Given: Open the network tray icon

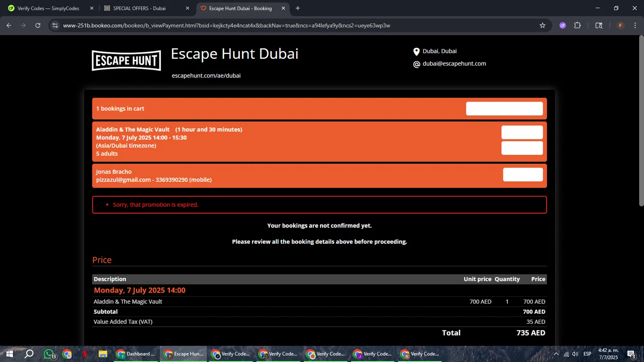Looking at the screenshot, I should pyautogui.click(x=566, y=354).
